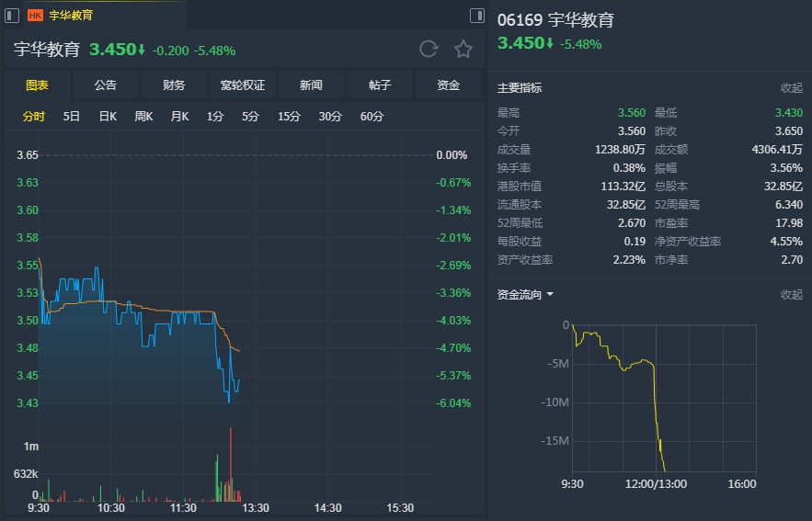Show the 资金 tab

pos(448,85)
